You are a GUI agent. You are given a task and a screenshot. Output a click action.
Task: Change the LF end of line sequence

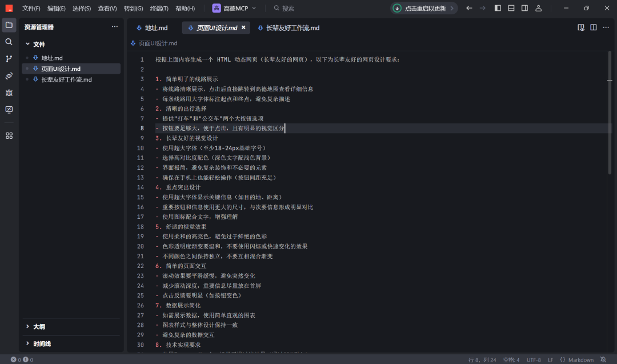click(551, 359)
